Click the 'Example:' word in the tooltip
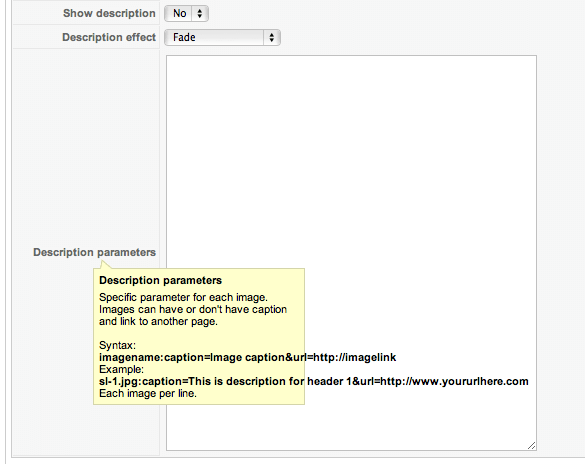 click(121, 369)
